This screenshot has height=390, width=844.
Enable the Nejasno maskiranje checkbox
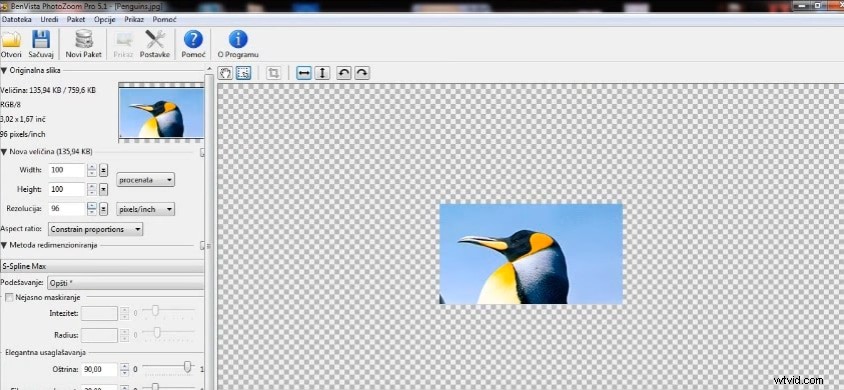pyautogui.click(x=9, y=297)
